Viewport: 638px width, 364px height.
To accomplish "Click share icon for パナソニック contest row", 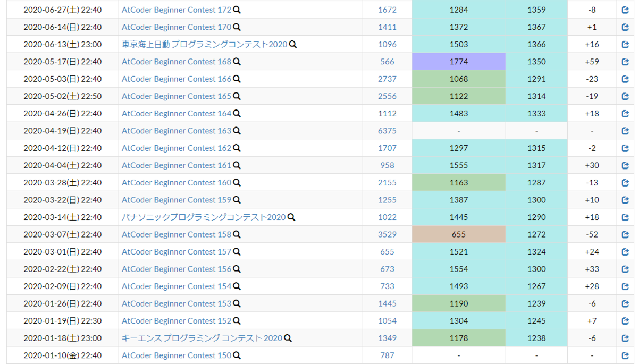I will click(625, 217).
